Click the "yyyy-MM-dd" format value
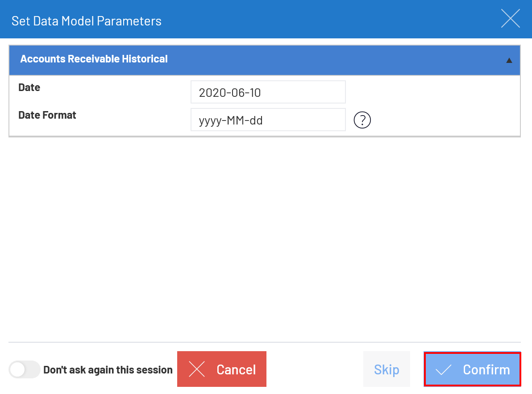This screenshot has width=532, height=394. coord(231,120)
